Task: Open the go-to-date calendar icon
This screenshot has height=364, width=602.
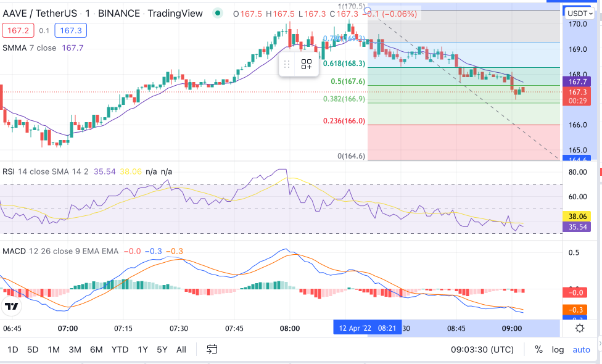Action: tap(212, 349)
